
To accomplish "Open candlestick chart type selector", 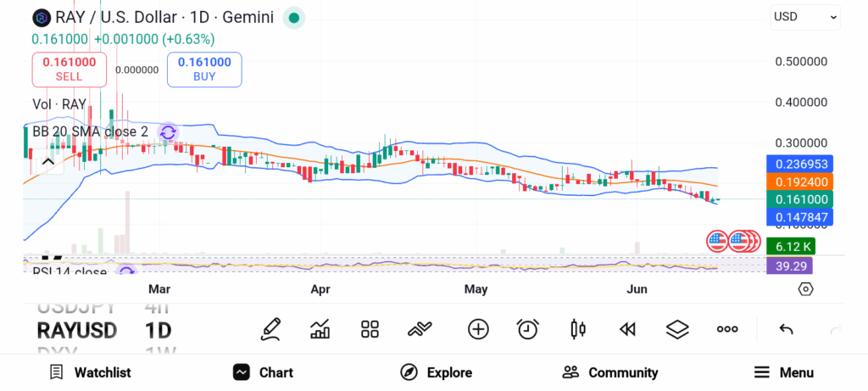I will pos(578,329).
